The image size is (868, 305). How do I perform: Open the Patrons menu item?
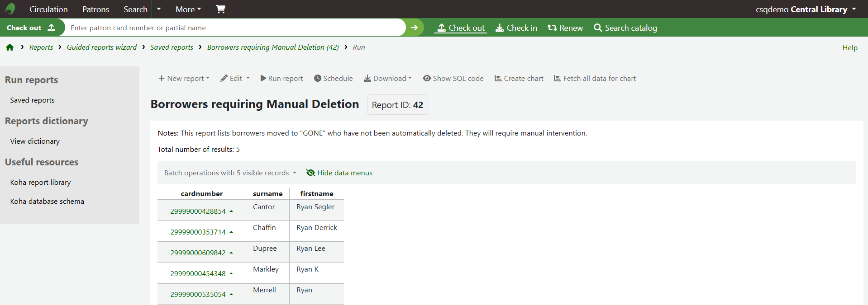(95, 9)
